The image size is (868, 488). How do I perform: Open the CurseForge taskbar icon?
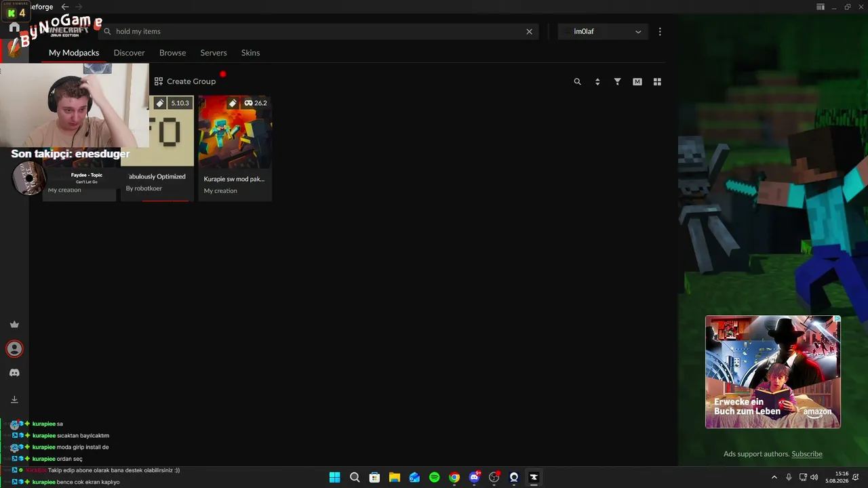(534, 477)
